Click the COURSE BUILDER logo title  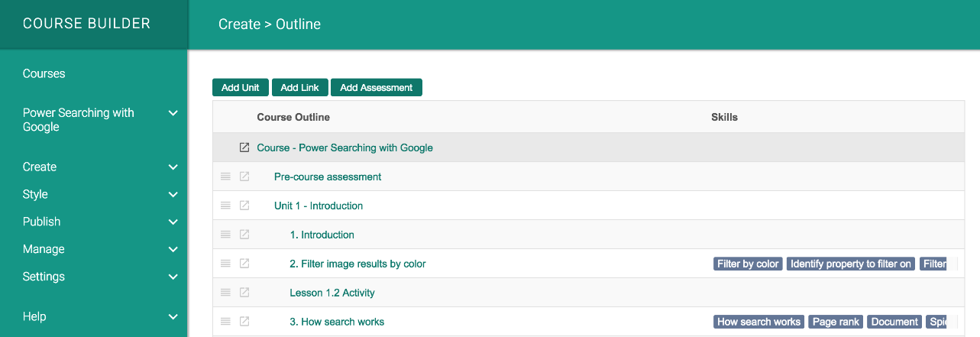tap(86, 24)
